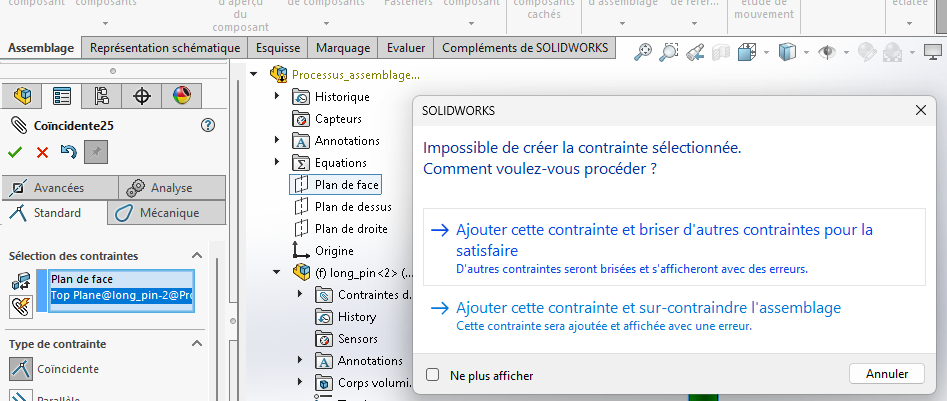Viewport: 947px width, 401px height.
Task: Check the 'Ne plus afficher' checkbox
Action: click(433, 375)
